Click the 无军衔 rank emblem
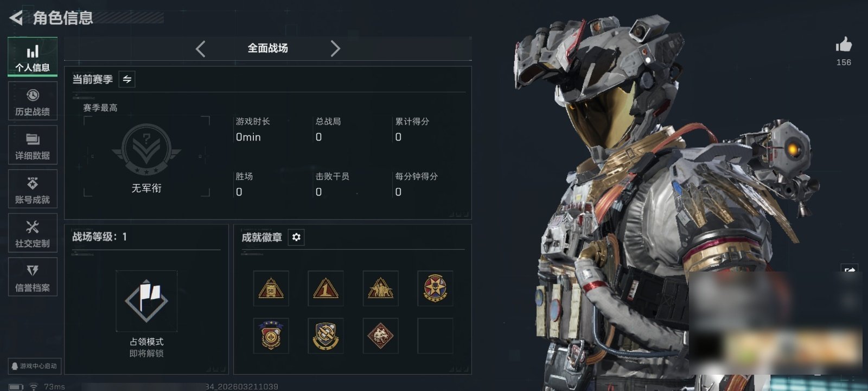Image resolution: width=868 pixels, height=391 pixels. click(146, 150)
